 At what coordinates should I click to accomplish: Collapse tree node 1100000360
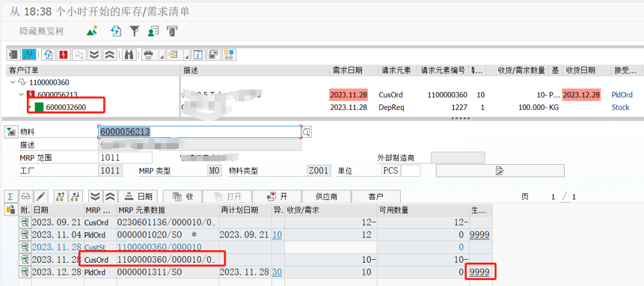(x=12, y=82)
